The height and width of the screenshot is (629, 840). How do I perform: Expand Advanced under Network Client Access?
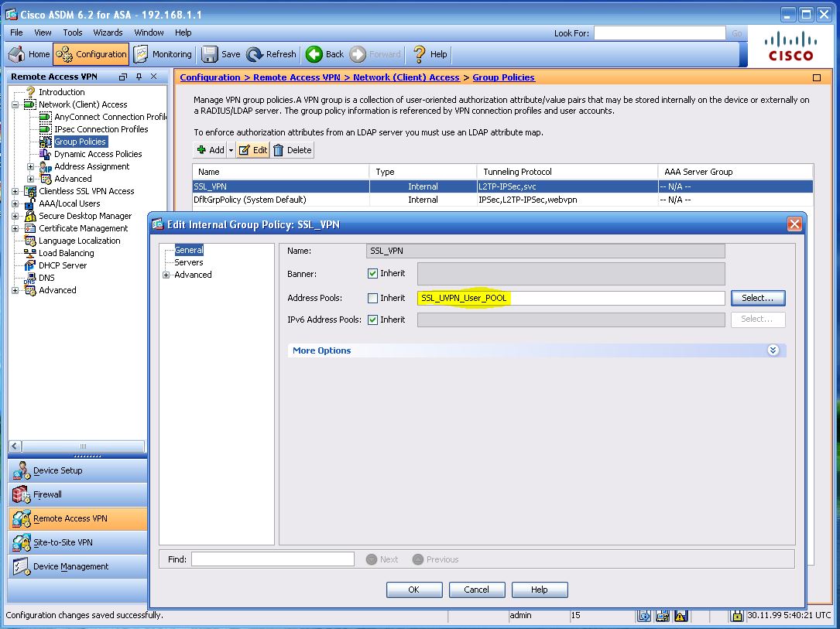pos(30,179)
